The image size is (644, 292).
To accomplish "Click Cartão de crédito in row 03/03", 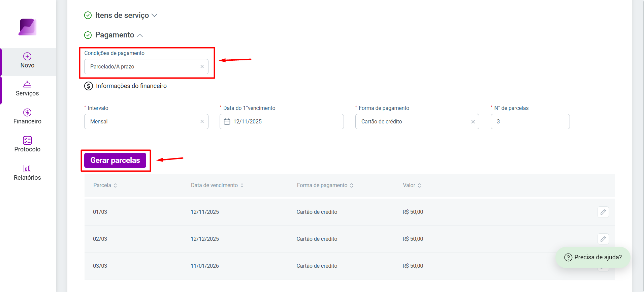I will (317, 266).
